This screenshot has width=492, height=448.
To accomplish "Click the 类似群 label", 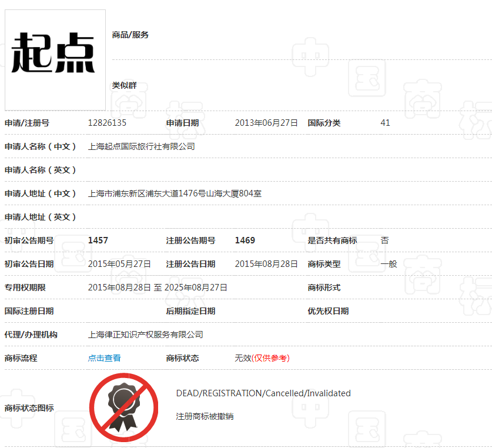I will (124, 85).
